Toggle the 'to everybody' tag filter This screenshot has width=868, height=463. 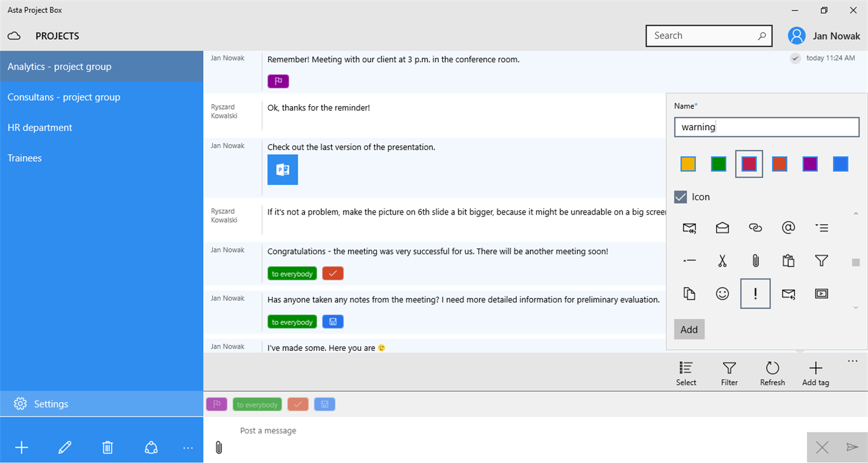pyautogui.click(x=257, y=405)
